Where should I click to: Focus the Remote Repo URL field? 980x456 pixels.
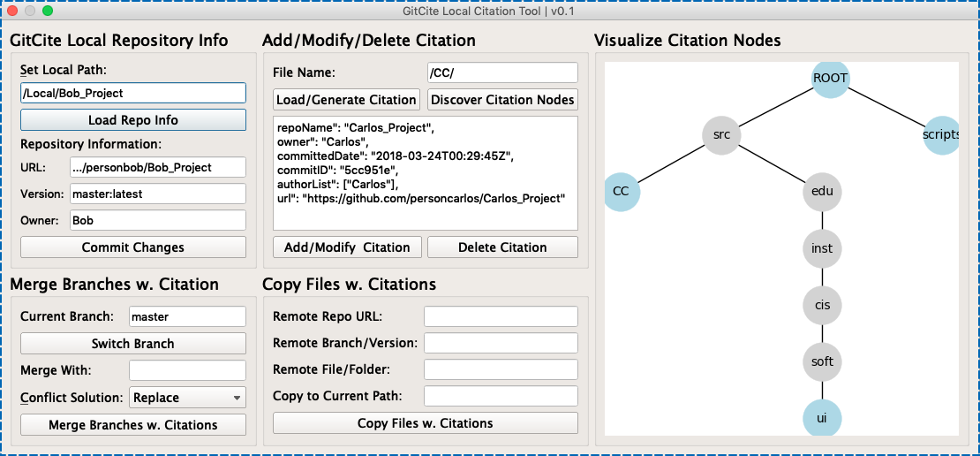(501, 316)
